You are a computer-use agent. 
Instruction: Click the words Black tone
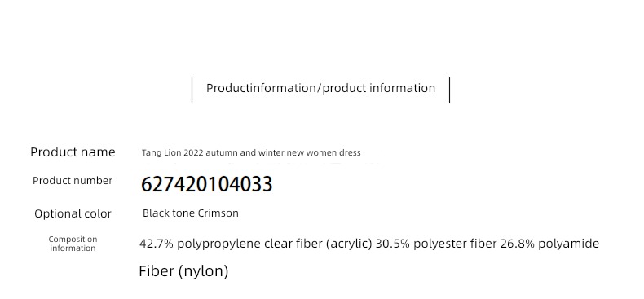169,213
